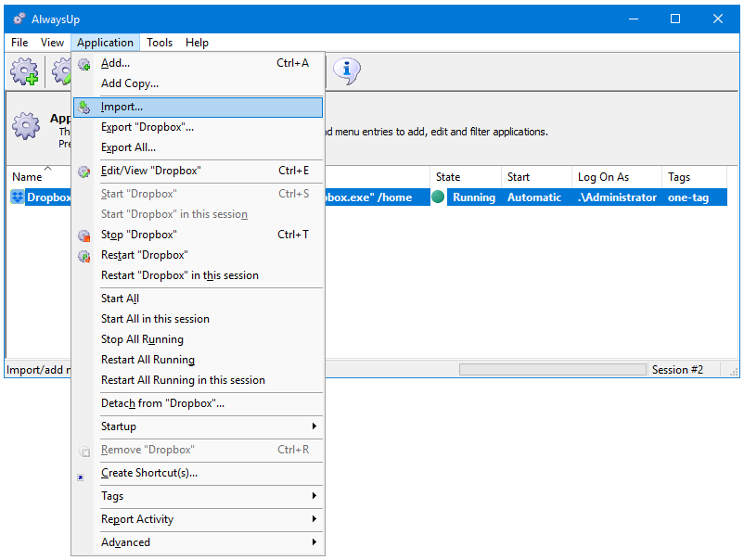Choose Edit/View "Dropbox" entry
This screenshot has width=744, height=560.
point(198,171)
